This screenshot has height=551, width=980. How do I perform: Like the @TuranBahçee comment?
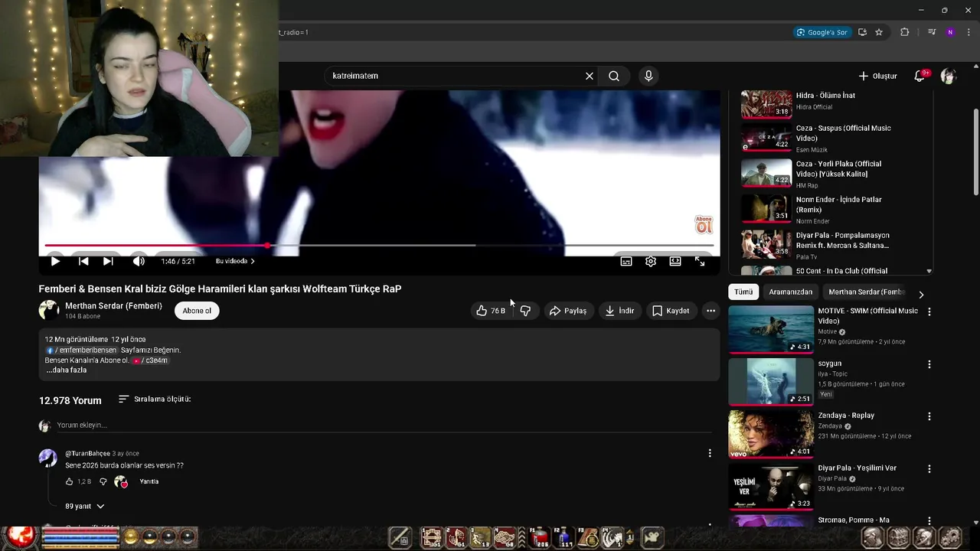69,481
